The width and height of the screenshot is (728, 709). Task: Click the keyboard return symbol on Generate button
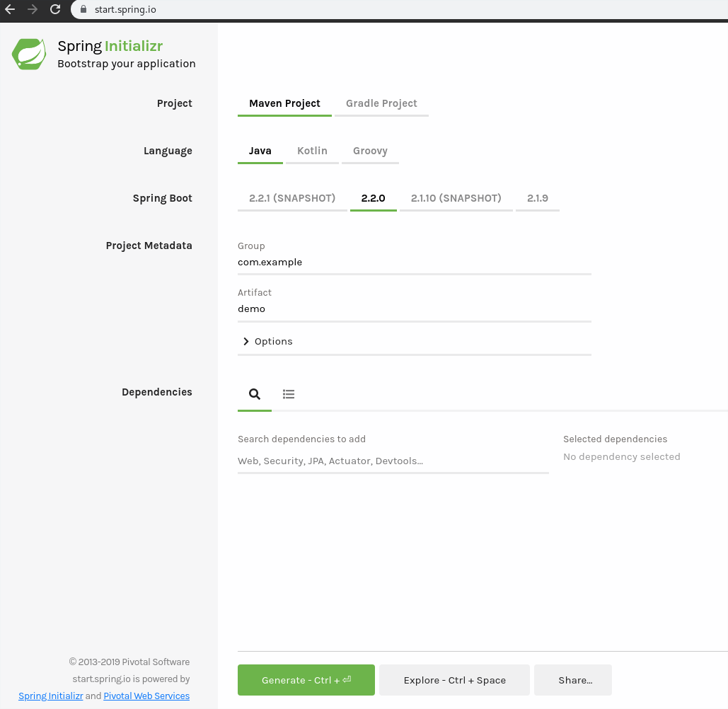click(346, 679)
